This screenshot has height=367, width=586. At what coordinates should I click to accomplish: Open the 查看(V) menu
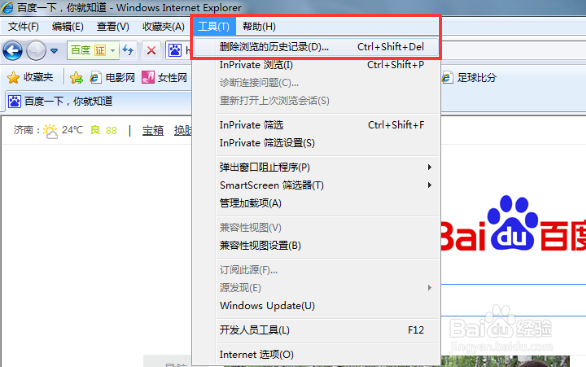tap(113, 27)
